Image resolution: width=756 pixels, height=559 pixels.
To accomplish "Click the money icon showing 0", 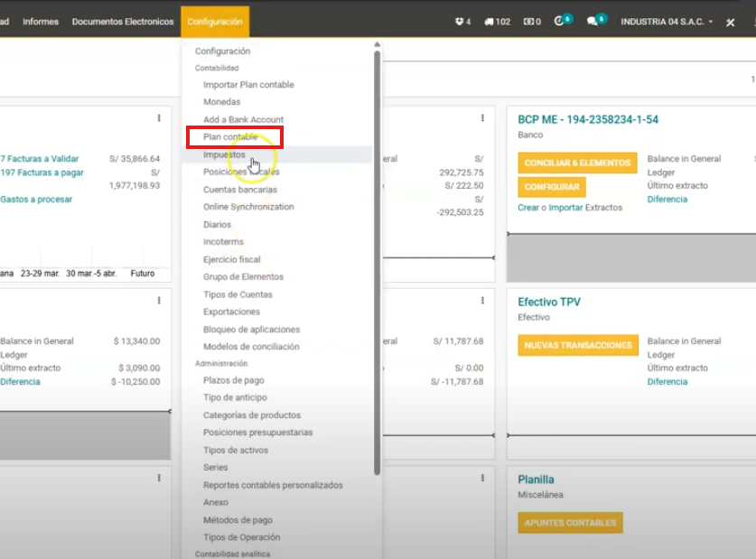I will coord(532,22).
